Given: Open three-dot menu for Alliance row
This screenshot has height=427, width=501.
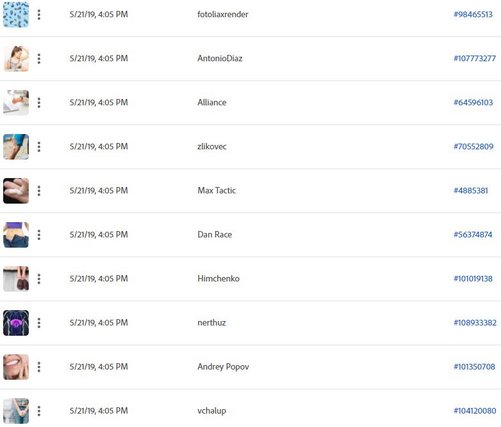Looking at the screenshot, I should pos(39,103).
